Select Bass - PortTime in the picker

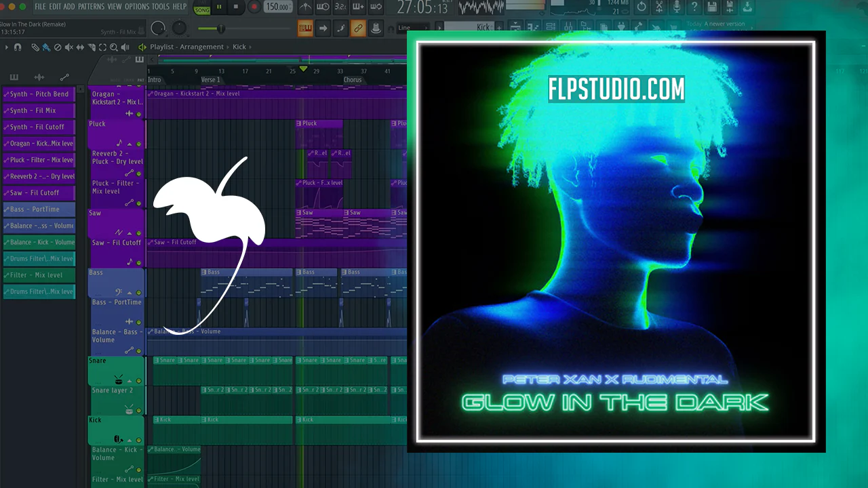(39, 209)
